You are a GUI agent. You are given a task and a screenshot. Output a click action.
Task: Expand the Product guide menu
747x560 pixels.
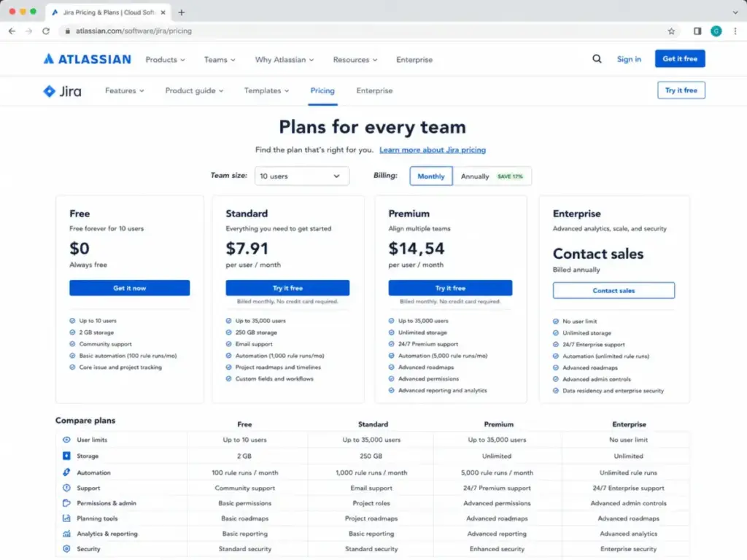point(194,90)
